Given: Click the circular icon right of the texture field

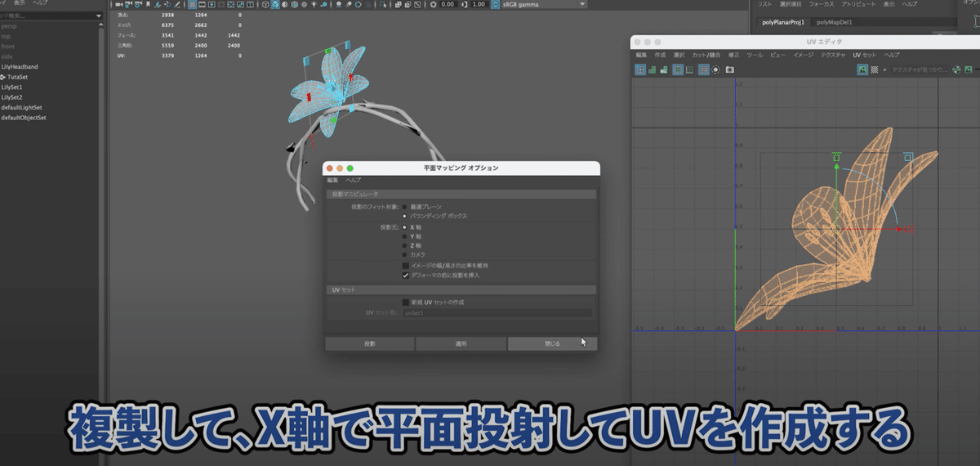Looking at the screenshot, I should [957, 69].
